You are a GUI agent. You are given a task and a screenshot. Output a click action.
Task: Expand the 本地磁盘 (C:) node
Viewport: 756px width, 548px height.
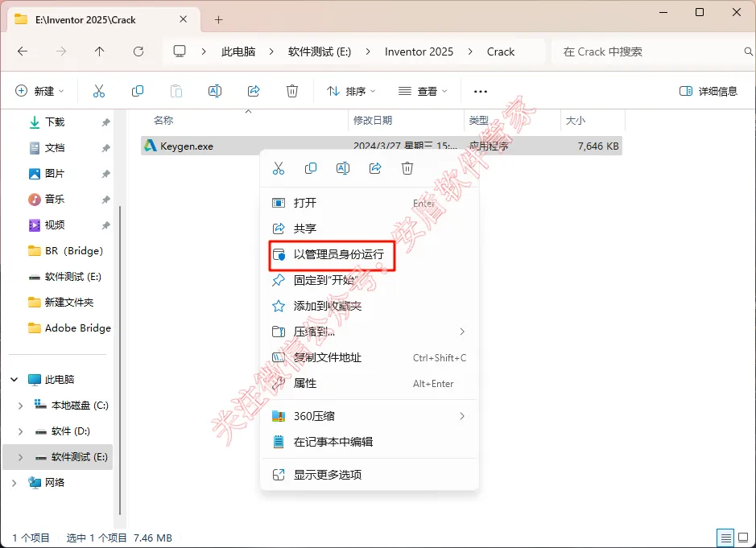(20, 406)
